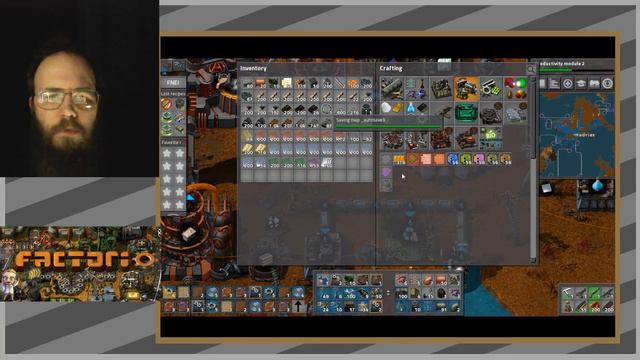The width and height of the screenshot is (640, 360).
Task: Select the first slot of right hotbar panel
Action: (401, 280)
